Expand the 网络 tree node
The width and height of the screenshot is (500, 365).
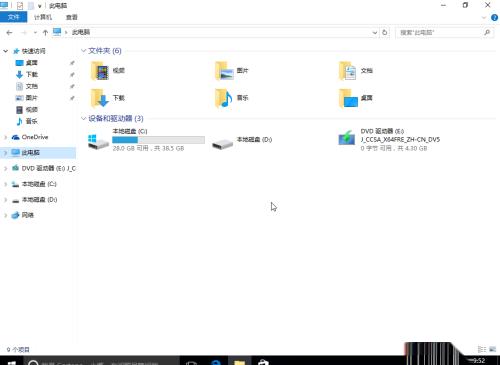coord(6,215)
